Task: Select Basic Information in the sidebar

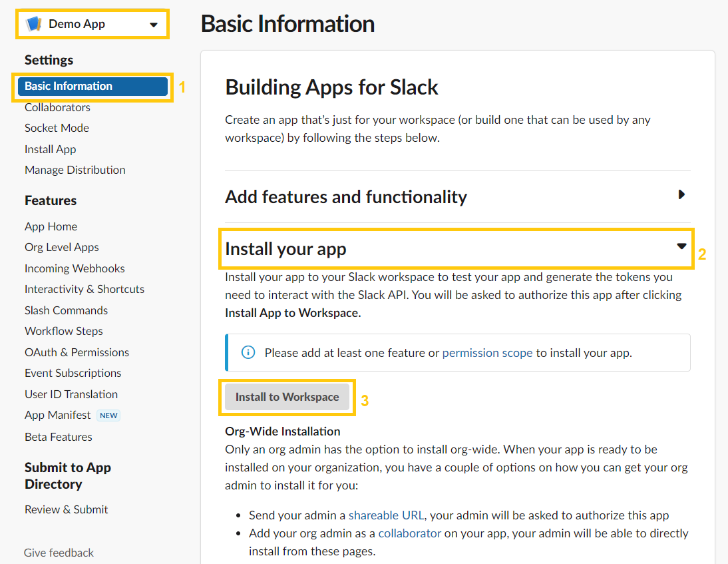Action: [x=69, y=86]
